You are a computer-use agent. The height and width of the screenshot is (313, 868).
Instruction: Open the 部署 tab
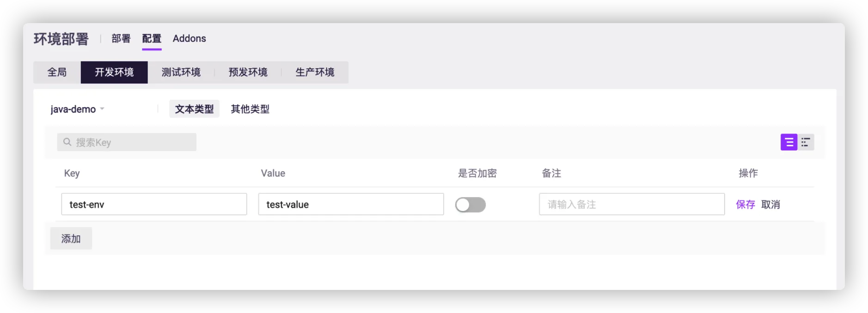point(121,39)
